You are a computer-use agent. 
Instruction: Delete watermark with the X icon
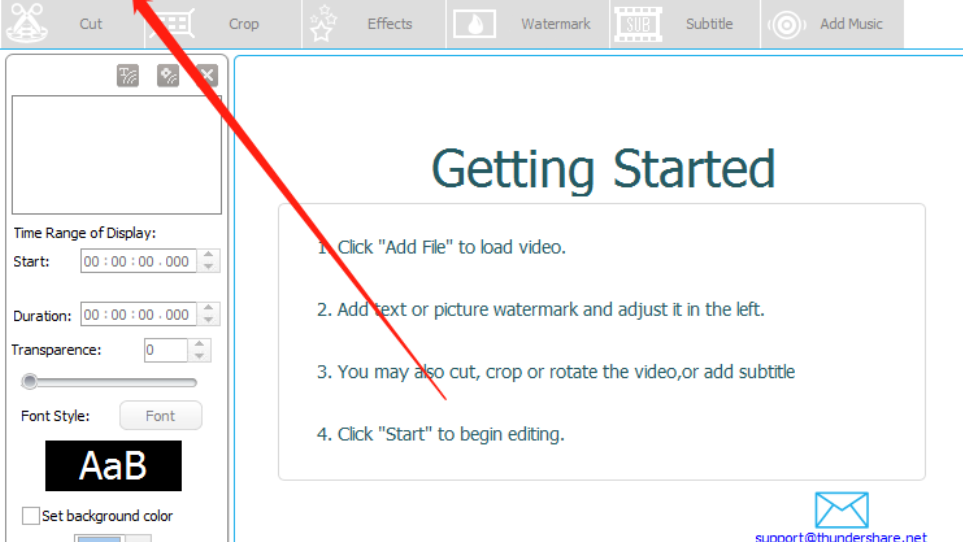(x=206, y=76)
